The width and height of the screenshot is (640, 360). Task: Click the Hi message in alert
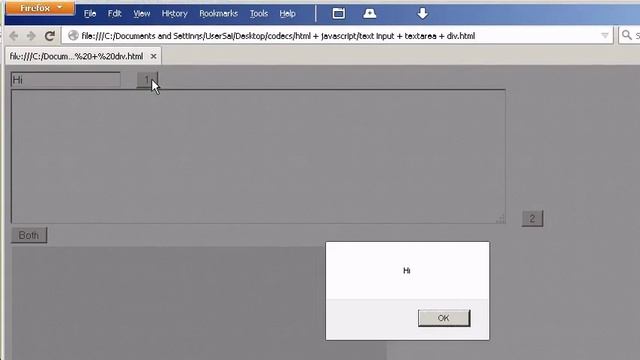pos(407,271)
